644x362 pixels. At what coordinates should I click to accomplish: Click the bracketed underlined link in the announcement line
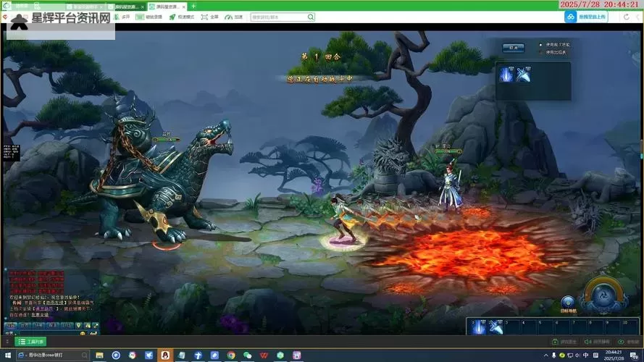click(56, 303)
